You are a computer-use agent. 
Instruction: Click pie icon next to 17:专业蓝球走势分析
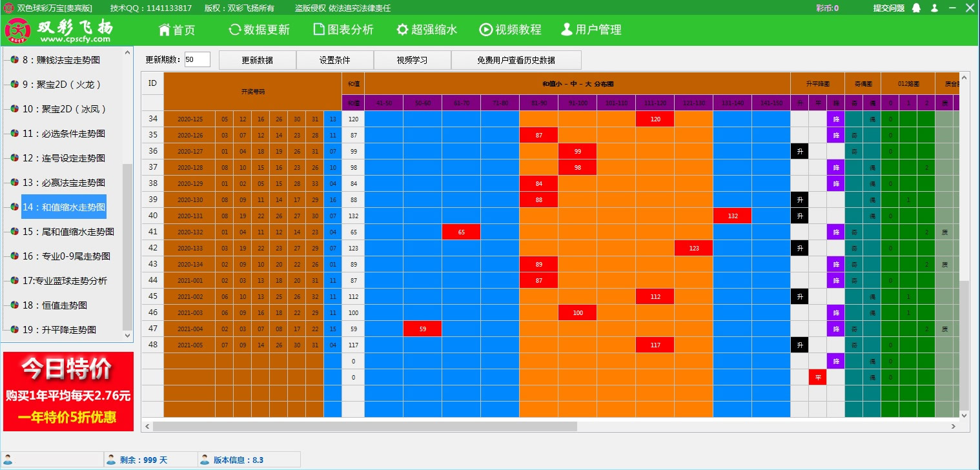pyautogui.click(x=14, y=281)
